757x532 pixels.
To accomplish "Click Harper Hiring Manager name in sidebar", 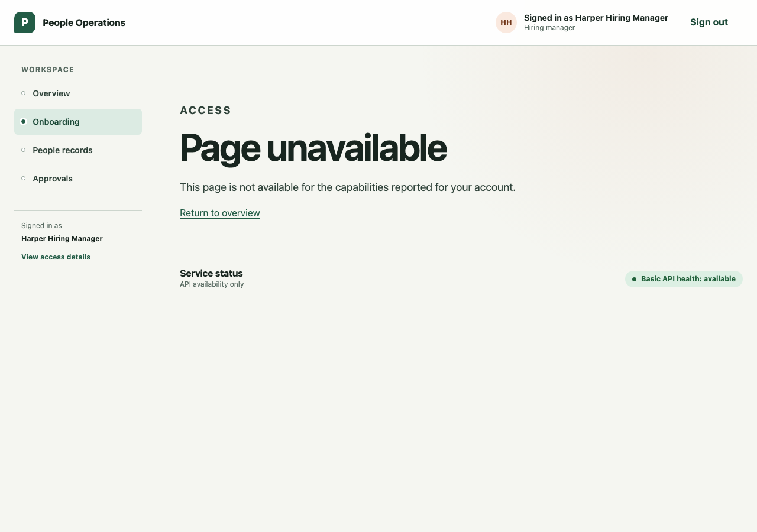I will pyautogui.click(x=62, y=239).
